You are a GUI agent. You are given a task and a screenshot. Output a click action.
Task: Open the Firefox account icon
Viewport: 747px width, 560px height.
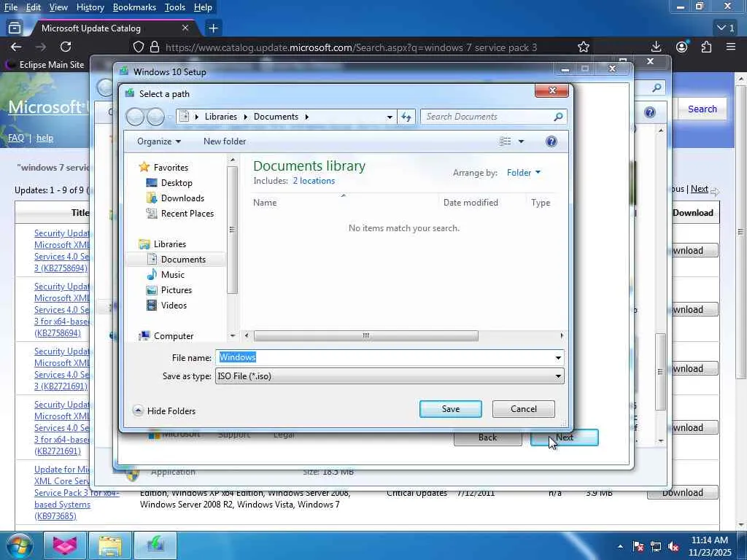682,47
